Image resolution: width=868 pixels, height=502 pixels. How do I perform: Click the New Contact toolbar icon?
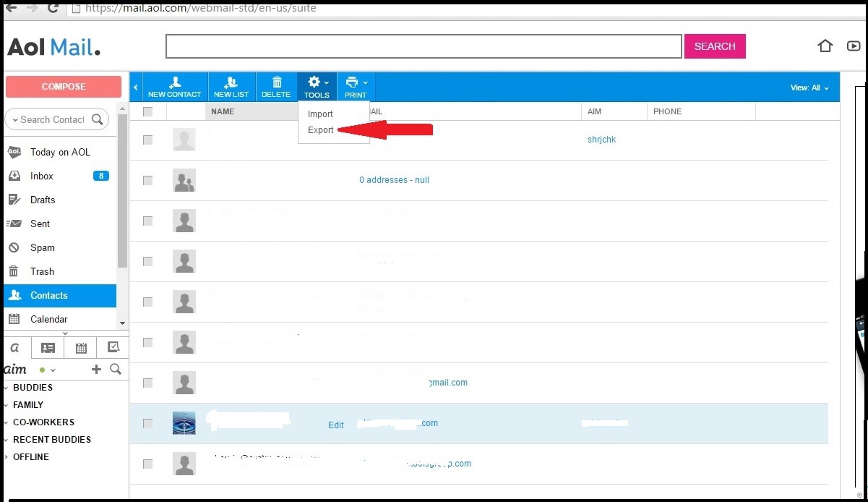(174, 87)
